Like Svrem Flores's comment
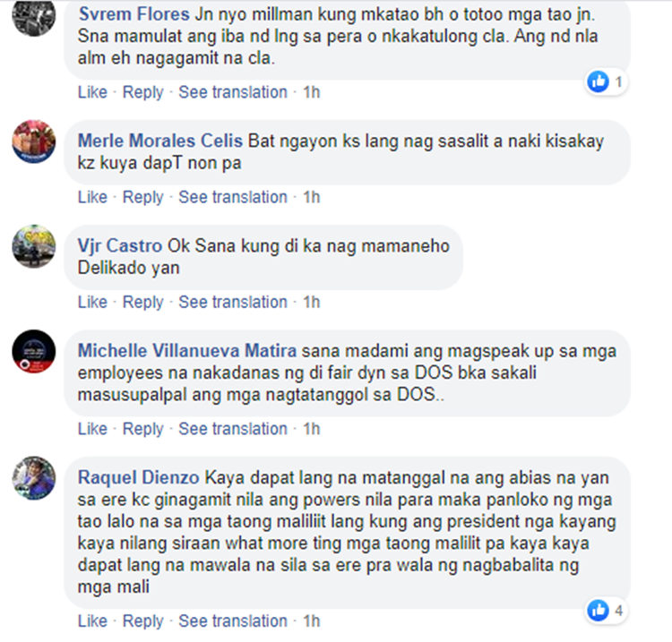 tap(92, 92)
